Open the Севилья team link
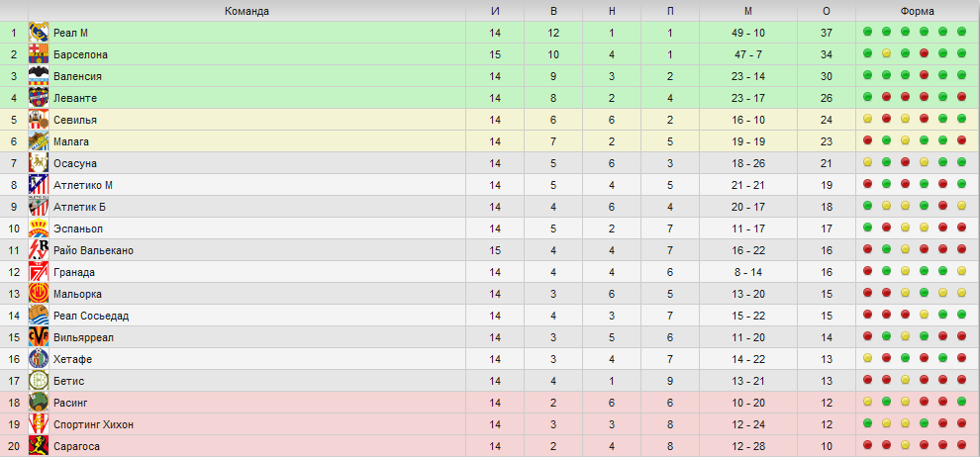 (75, 120)
